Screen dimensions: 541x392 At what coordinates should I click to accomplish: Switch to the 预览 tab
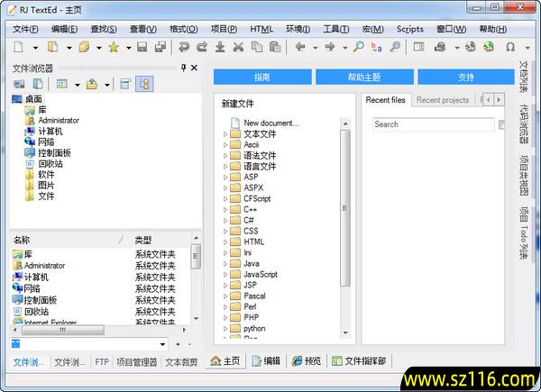(x=307, y=361)
